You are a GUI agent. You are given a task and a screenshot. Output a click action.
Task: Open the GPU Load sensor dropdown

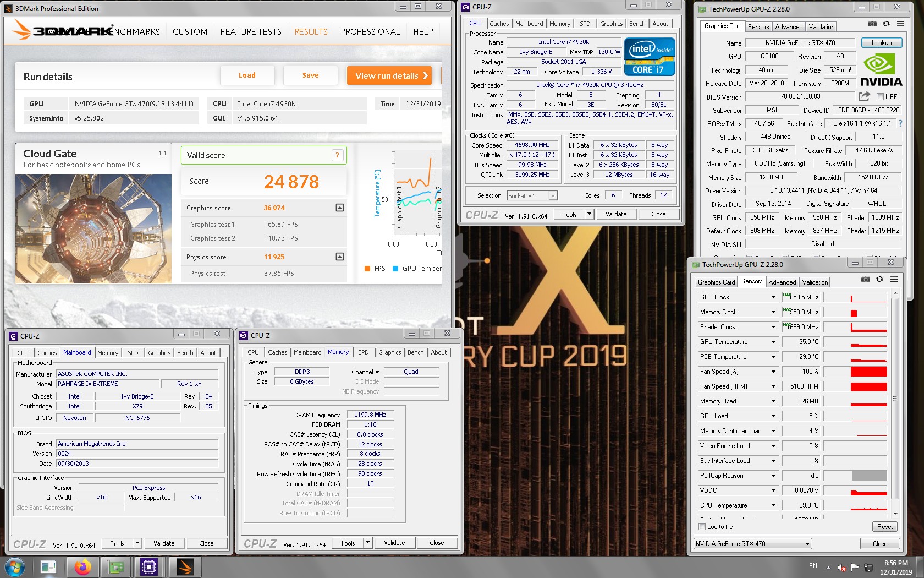pos(773,416)
